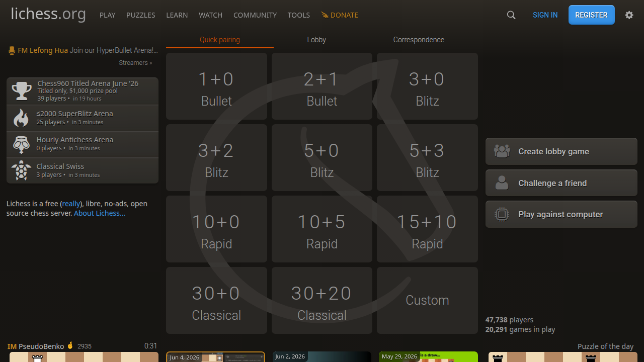This screenshot has height=362, width=644.
Task: Start a 5+3 Blitz game
Action: tap(428, 158)
